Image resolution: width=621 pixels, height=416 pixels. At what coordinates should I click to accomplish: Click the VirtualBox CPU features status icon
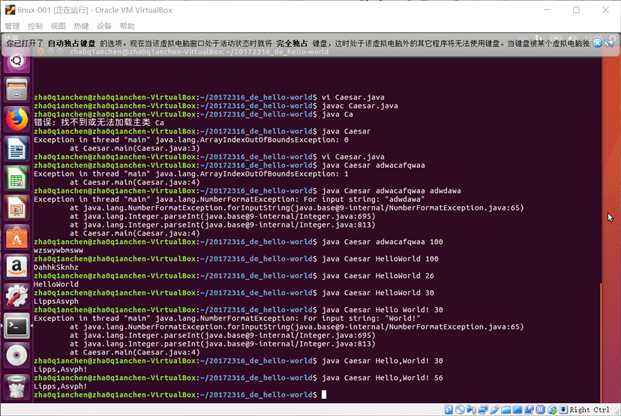540,410
